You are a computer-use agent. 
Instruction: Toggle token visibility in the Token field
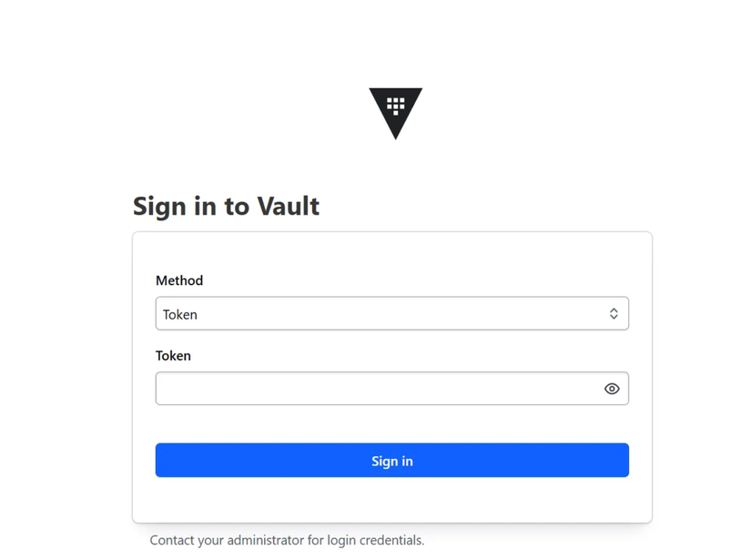[612, 389]
